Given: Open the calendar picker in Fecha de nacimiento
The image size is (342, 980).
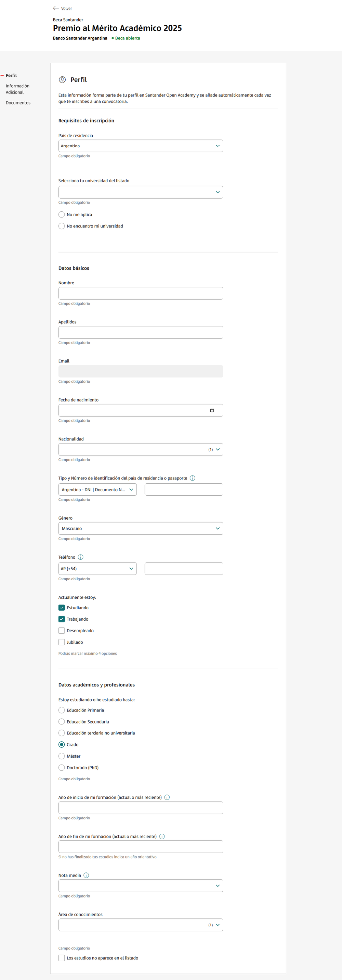Looking at the screenshot, I should click(x=212, y=410).
